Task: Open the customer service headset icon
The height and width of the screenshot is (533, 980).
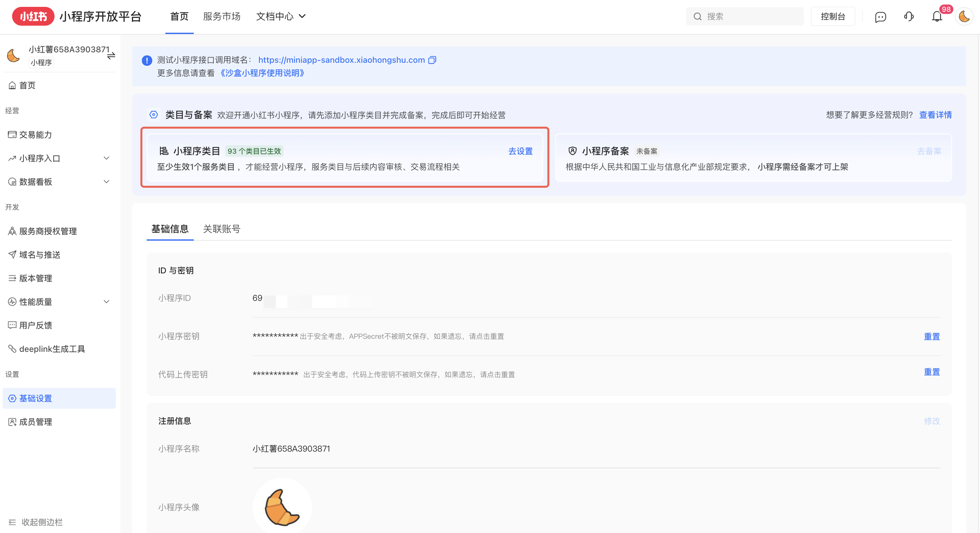Action: [x=909, y=17]
